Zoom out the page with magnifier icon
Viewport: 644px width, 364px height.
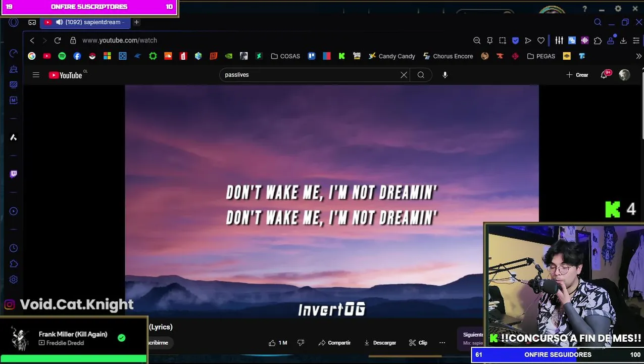(x=477, y=40)
